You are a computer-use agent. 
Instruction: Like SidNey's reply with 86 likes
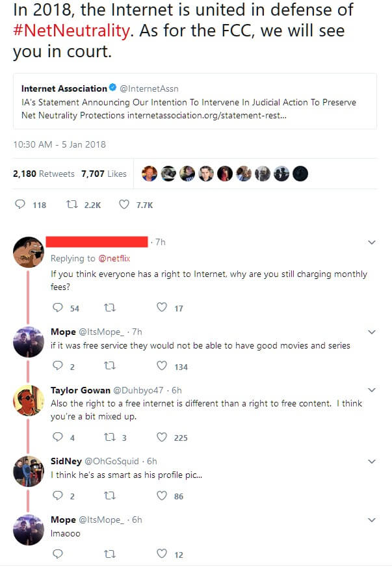pos(162,496)
